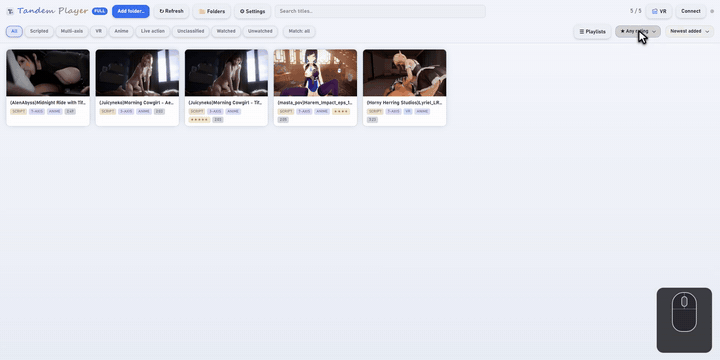The image size is (720, 360).
Task: Click the title "(Horny Herring Studios)Lyriel_LR..."
Action: click(x=404, y=103)
